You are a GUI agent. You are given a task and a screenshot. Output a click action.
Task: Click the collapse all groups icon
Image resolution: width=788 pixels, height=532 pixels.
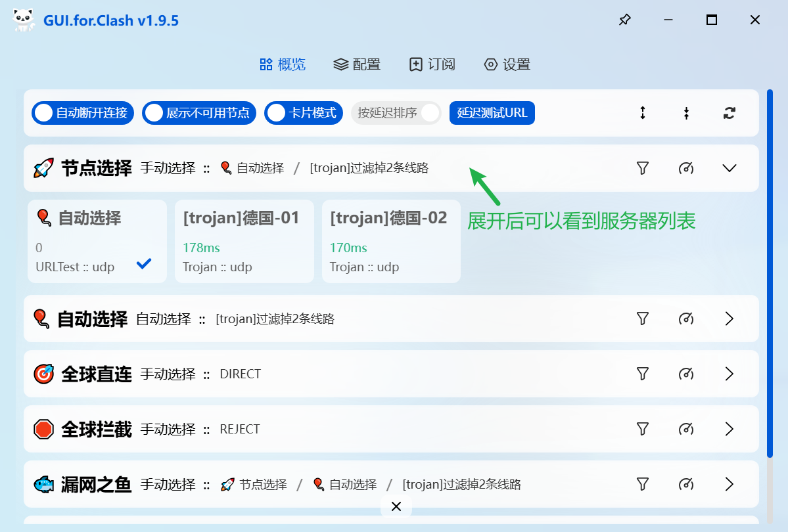pos(686,113)
